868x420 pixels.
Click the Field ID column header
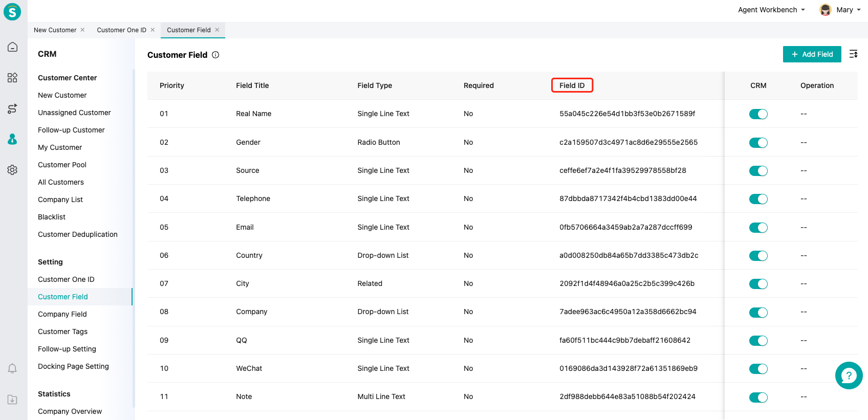pos(572,85)
